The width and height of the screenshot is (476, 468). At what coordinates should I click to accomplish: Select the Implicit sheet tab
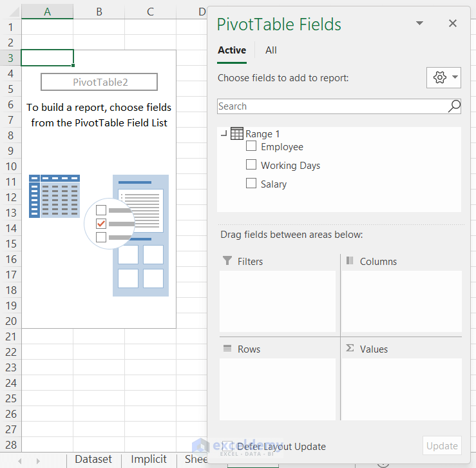[149, 460]
